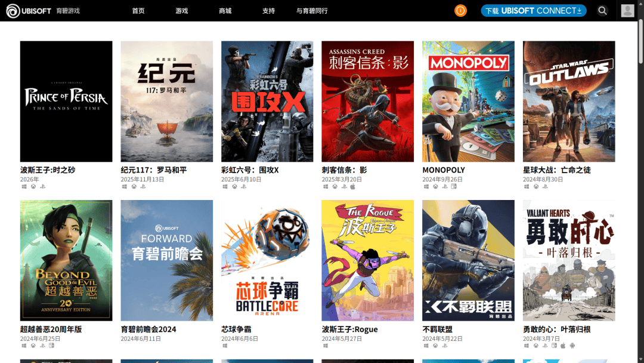This screenshot has height=363, width=644.
Task: Click the 与育碧同行 menu item
Action: pos(312,11)
